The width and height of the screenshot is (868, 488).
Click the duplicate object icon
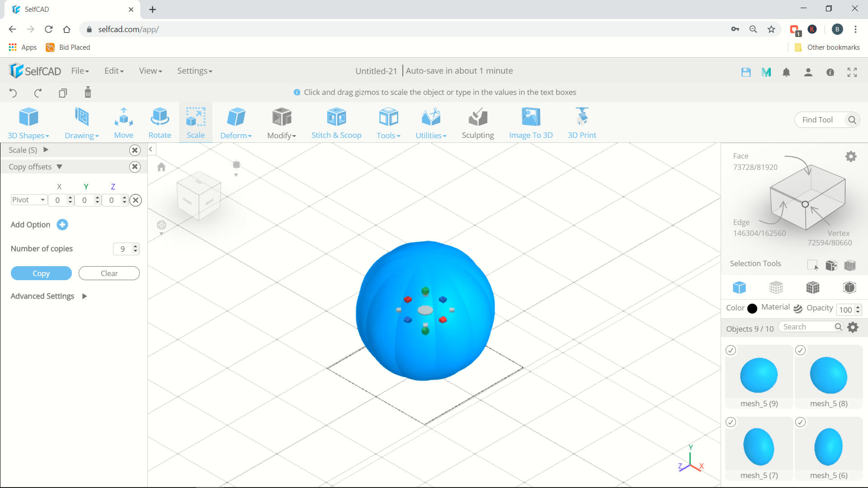[x=63, y=93]
